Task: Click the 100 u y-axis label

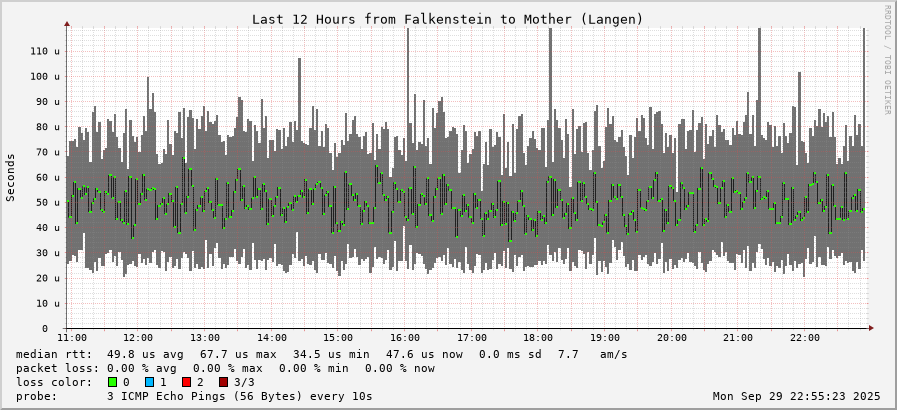Action: pos(45,77)
